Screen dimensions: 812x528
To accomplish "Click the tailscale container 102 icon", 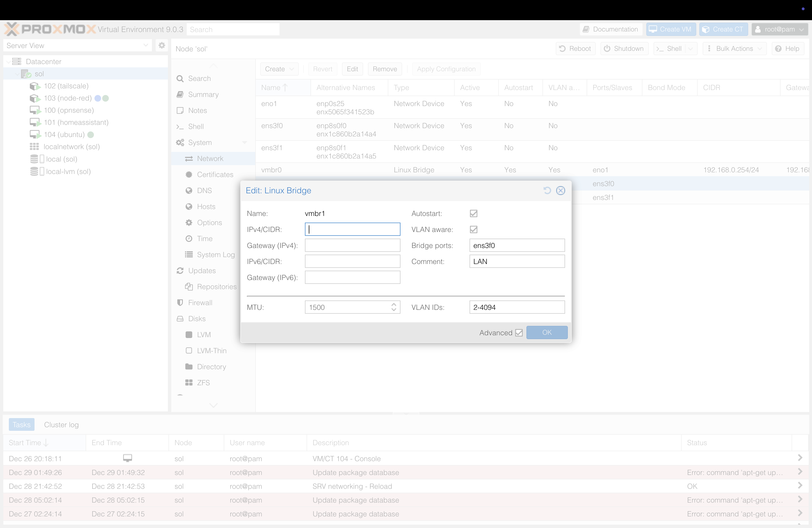I will 35,86.
